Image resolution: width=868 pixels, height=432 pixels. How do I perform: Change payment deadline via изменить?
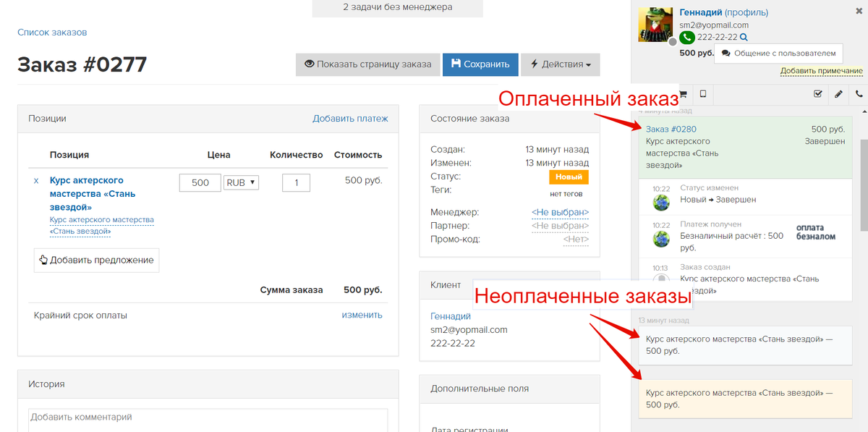[362, 315]
